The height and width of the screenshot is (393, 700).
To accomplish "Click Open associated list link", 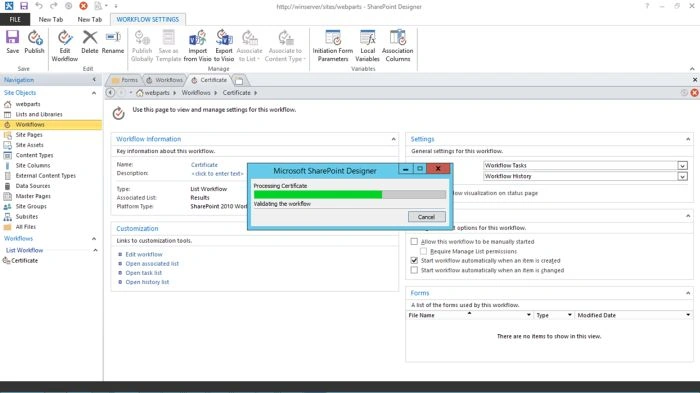I will click(x=152, y=263).
